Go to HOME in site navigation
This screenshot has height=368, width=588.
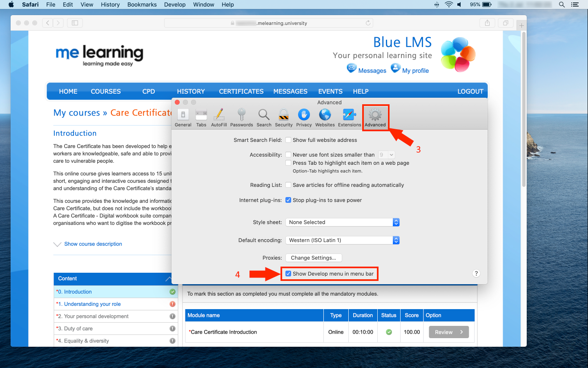tap(68, 92)
